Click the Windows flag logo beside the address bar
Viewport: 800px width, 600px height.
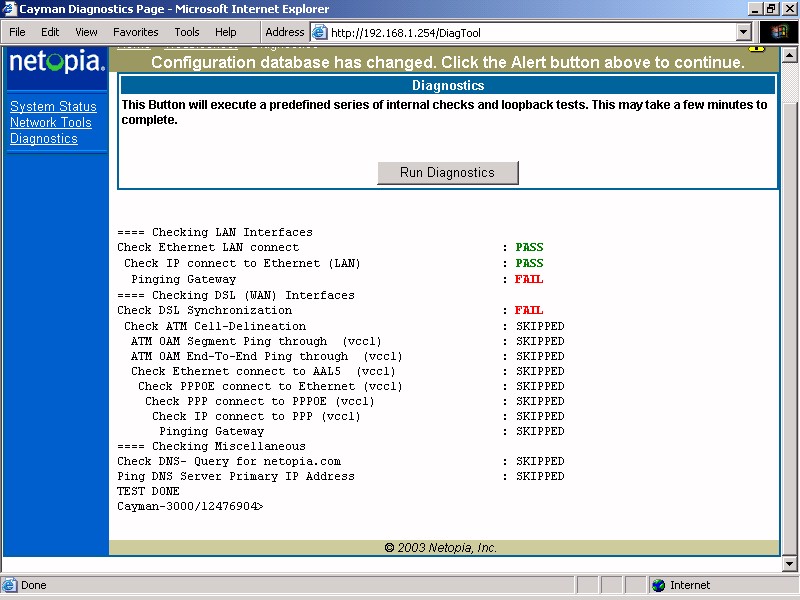pyautogui.click(x=779, y=32)
